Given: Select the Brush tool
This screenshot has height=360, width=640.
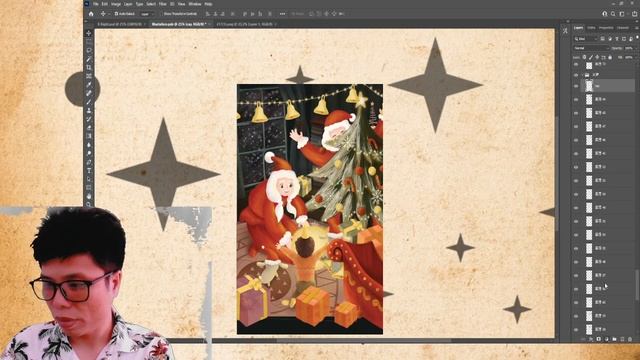Looking at the screenshot, I should coord(89,102).
